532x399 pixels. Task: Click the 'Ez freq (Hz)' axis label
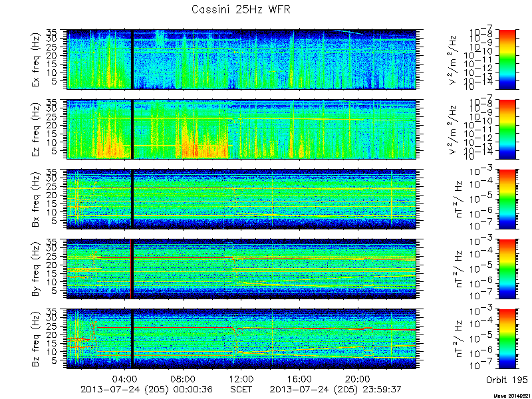pyautogui.click(x=36, y=130)
